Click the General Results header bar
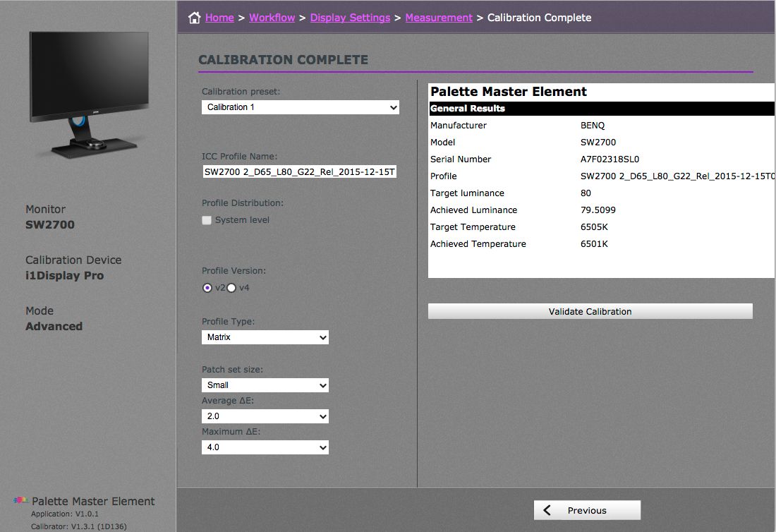The width and height of the screenshot is (776, 532). [601, 109]
